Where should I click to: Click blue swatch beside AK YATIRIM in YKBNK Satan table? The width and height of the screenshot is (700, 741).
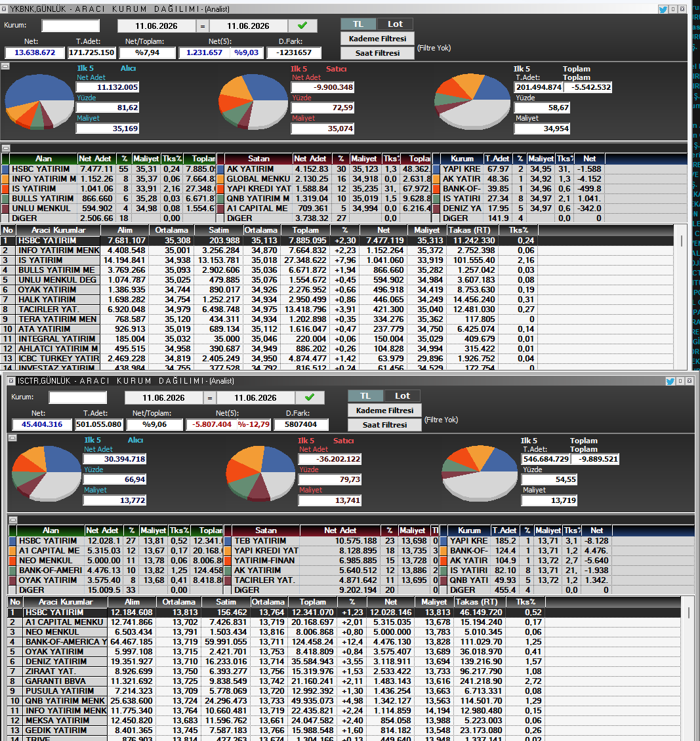(220, 169)
